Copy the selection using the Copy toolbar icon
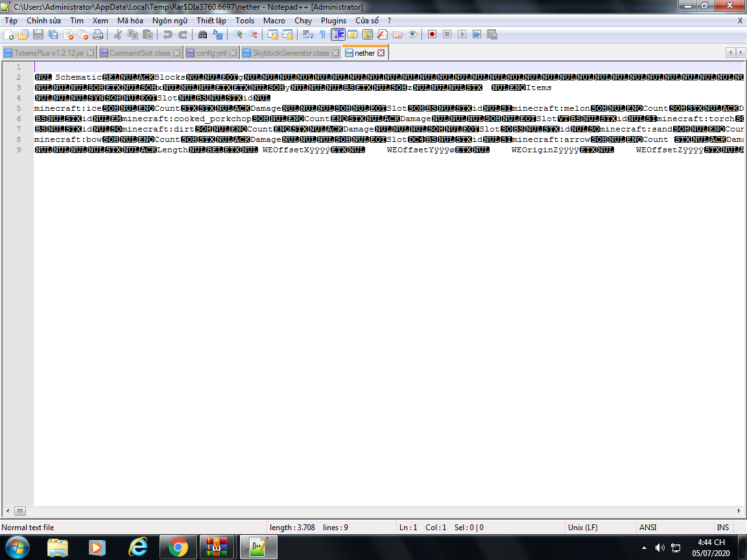This screenshot has width=747, height=560. 133,34
